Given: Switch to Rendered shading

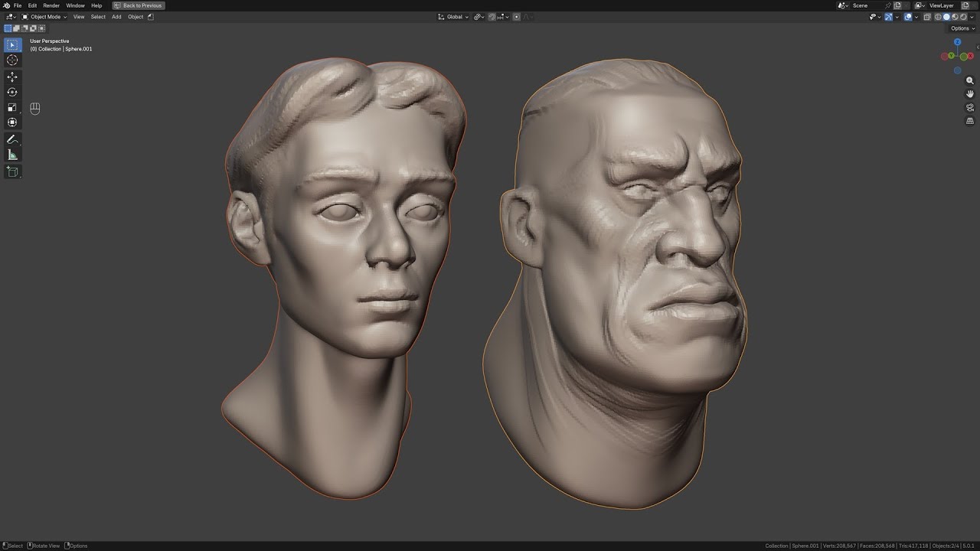Looking at the screenshot, I should pyautogui.click(x=963, y=17).
